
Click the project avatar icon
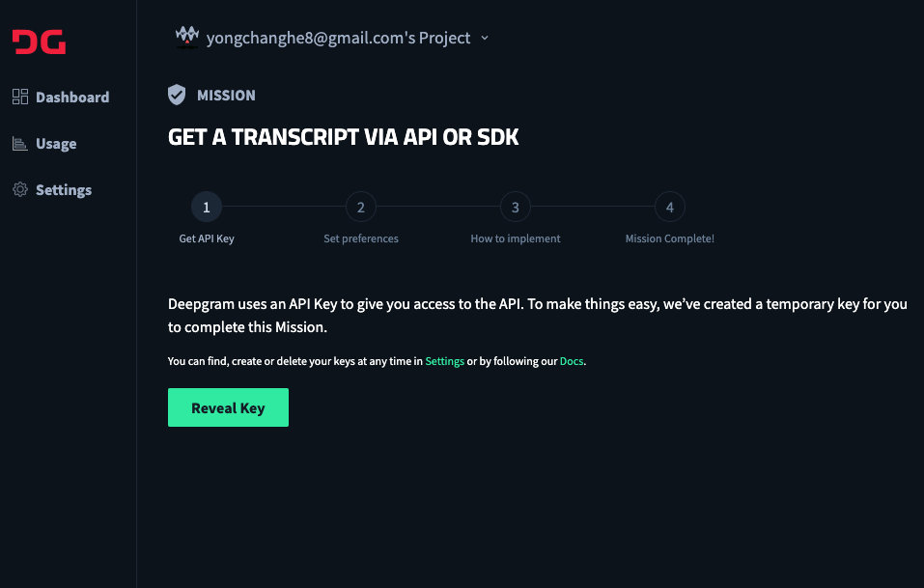186,37
